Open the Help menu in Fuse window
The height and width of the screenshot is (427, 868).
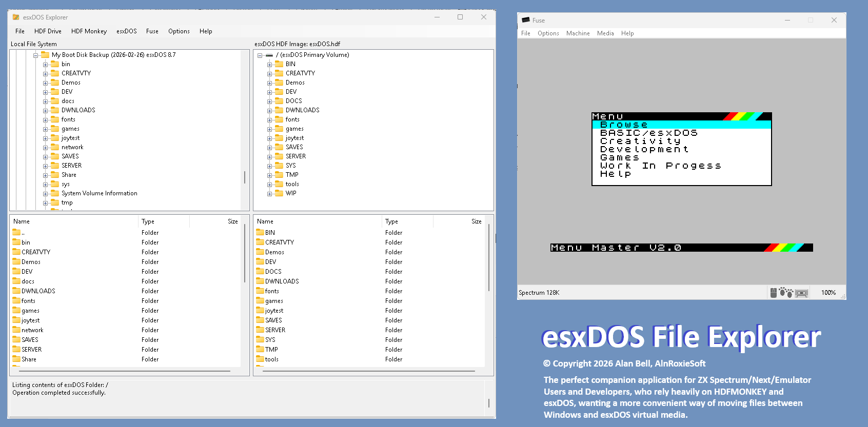(627, 33)
